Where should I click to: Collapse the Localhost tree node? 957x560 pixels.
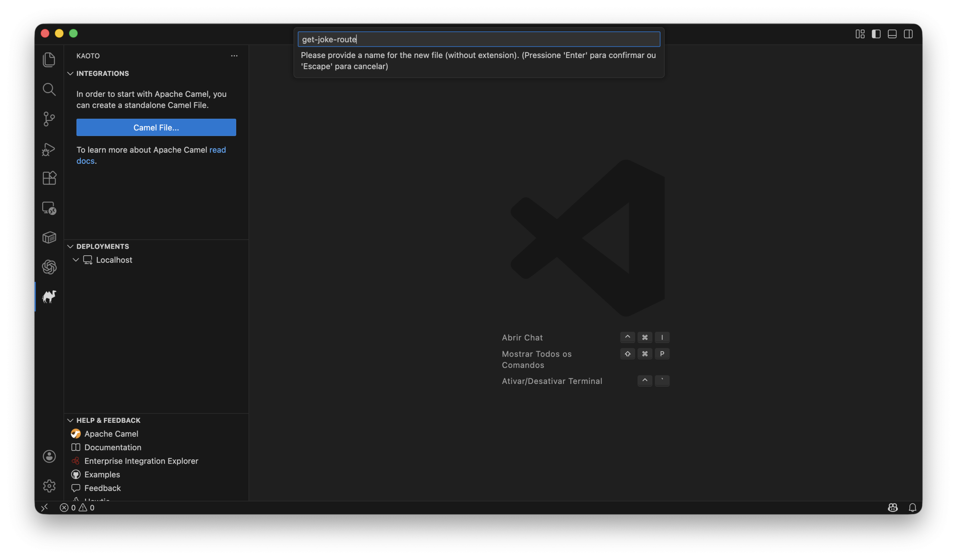coord(76,260)
